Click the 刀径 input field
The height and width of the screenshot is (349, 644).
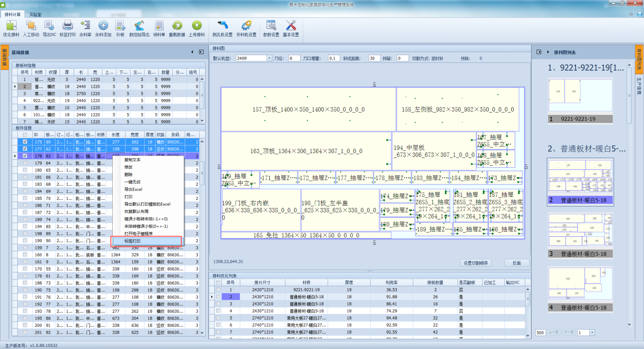[x=294, y=58]
